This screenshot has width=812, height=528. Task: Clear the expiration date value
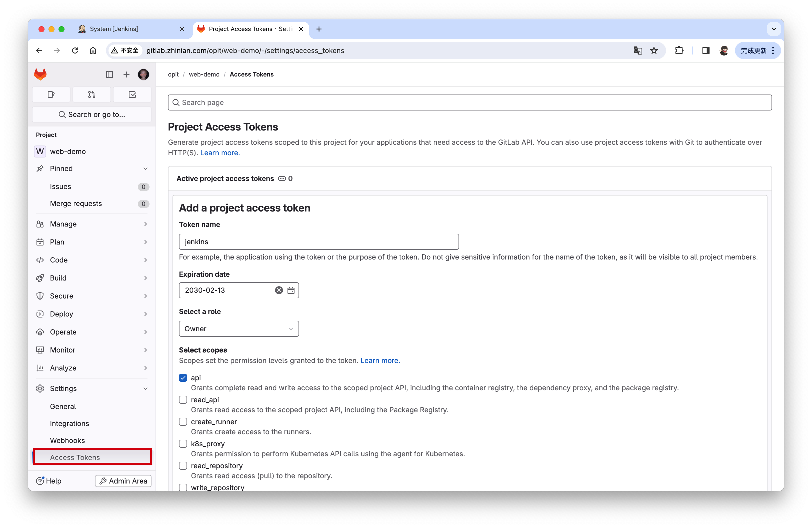coord(279,290)
